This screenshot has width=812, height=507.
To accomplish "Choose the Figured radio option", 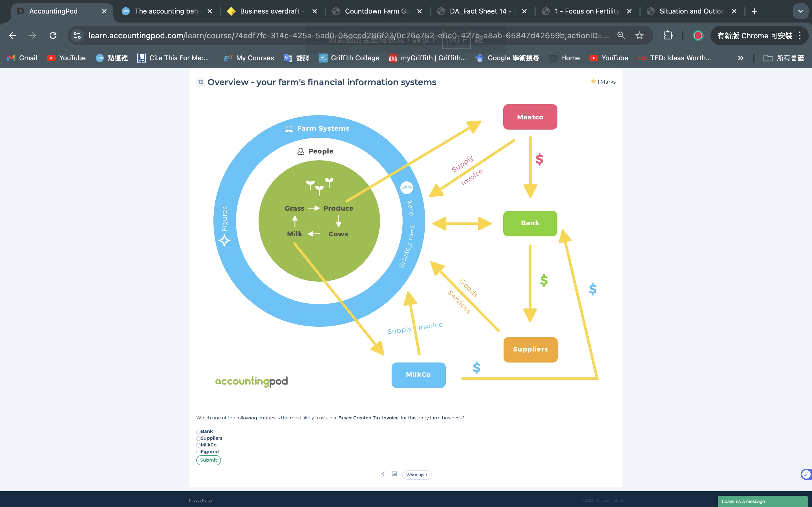I will [x=198, y=452].
